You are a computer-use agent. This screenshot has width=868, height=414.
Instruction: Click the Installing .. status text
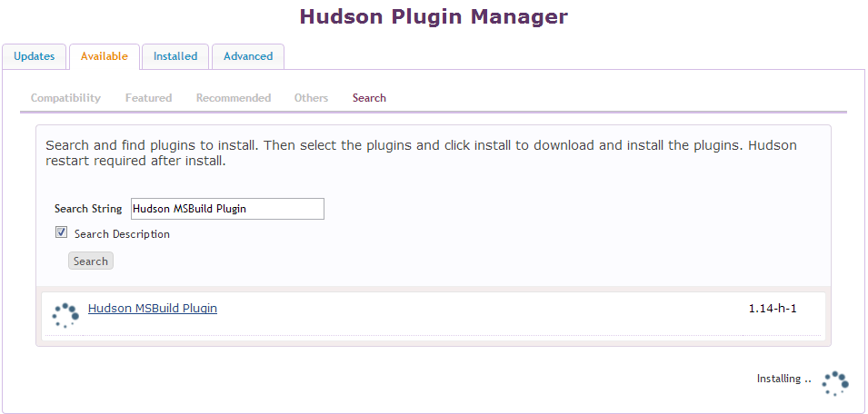tap(783, 379)
